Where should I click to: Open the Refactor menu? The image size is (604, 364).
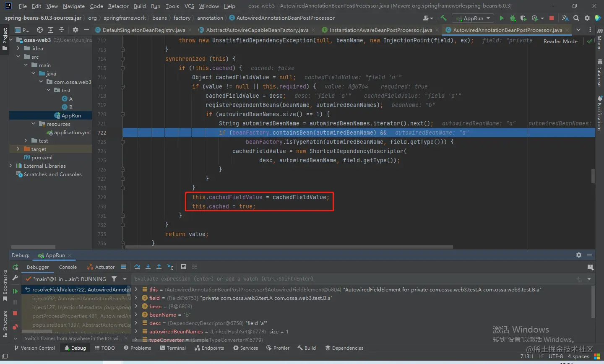118,6
